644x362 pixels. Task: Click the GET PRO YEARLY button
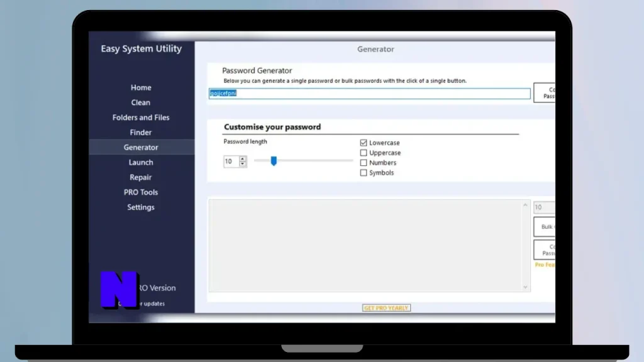pos(387,308)
